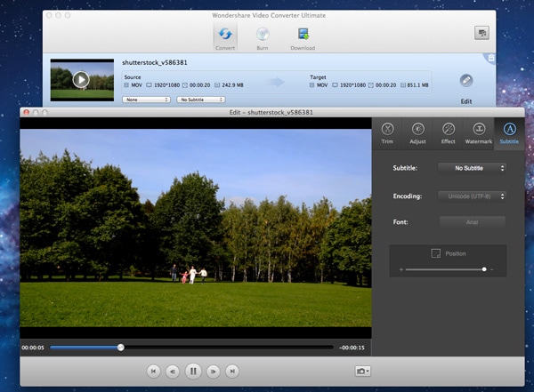Click the source file name shutterstock_v586381
Image resolution: width=534 pixels, height=392 pixels.
(155, 62)
